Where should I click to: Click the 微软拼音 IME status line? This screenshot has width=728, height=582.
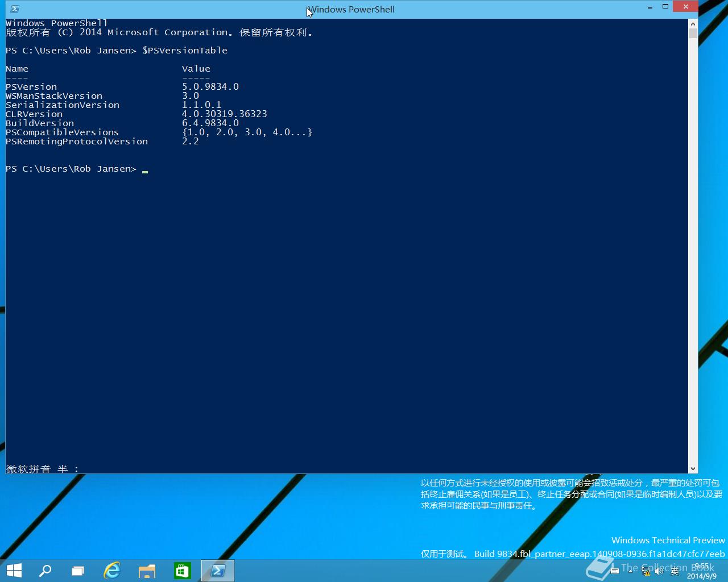pyautogui.click(x=43, y=469)
